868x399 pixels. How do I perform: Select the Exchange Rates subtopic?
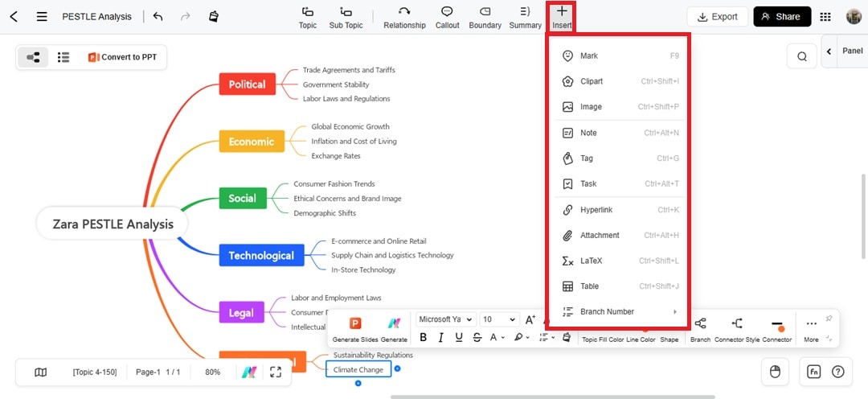pos(335,156)
